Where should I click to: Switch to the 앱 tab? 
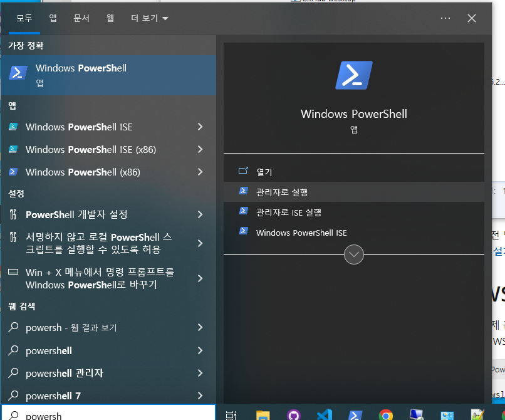[x=53, y=18]
